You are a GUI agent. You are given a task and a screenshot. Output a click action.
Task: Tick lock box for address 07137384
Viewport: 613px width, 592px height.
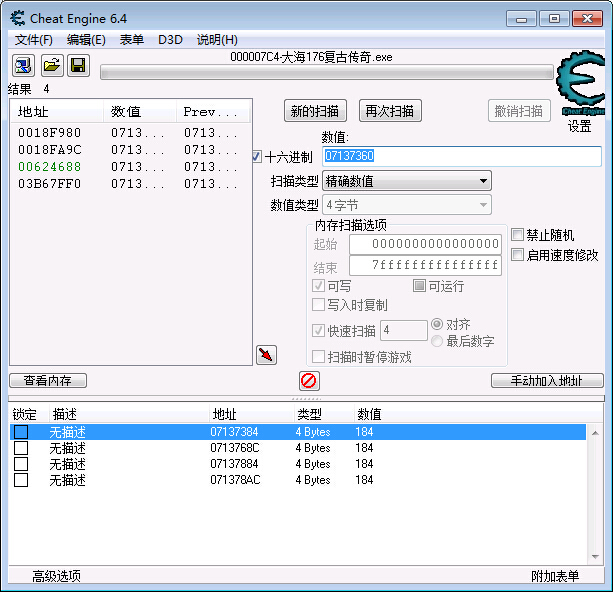click(x=21, y=432)
